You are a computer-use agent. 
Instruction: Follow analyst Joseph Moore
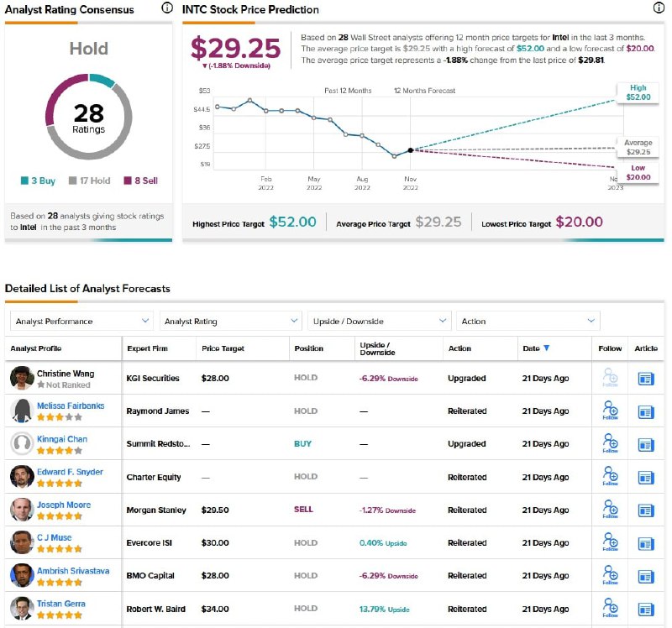click(610, 510)
